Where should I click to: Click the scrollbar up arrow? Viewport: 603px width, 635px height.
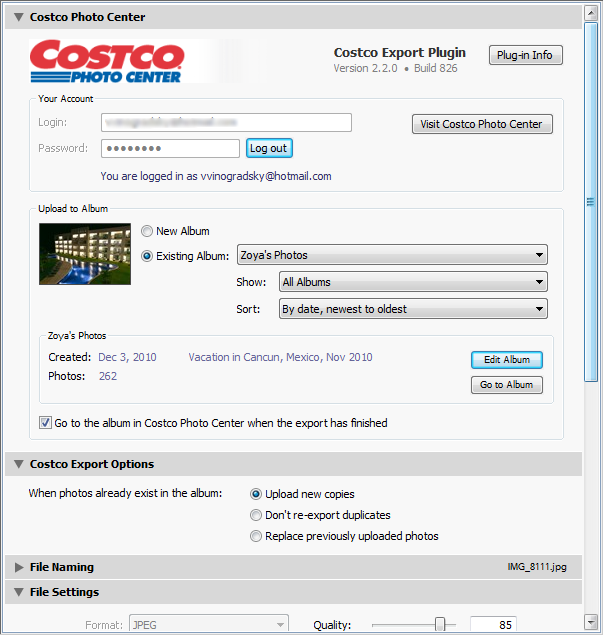(591, 13)
